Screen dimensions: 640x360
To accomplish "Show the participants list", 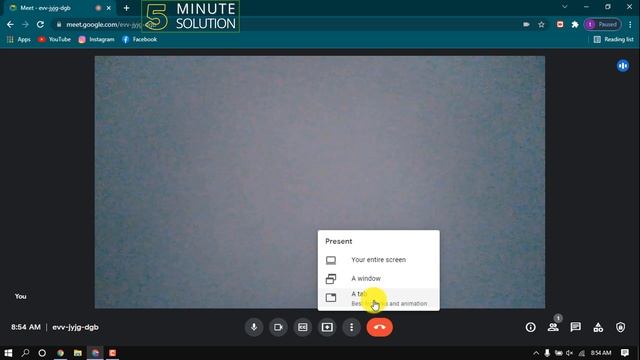I will tap(553, 327).
